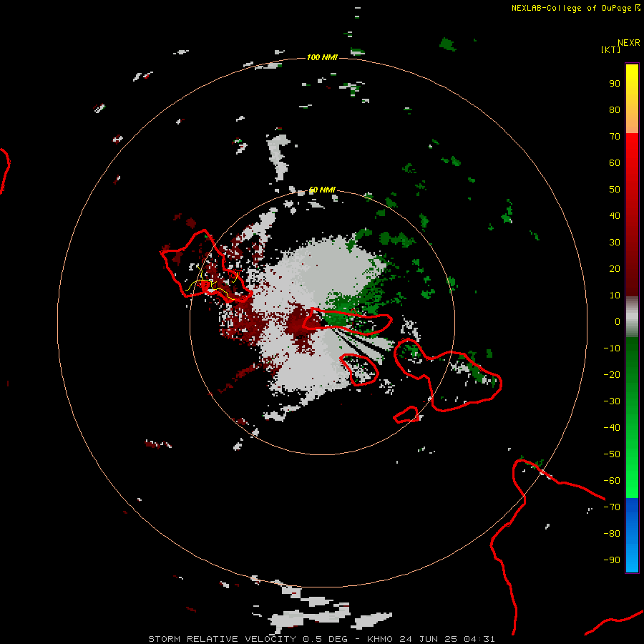Click the 20 value on the velocity scale
Image resolution: width=644 pixels, height=644 pixels.
click(615, 269)
